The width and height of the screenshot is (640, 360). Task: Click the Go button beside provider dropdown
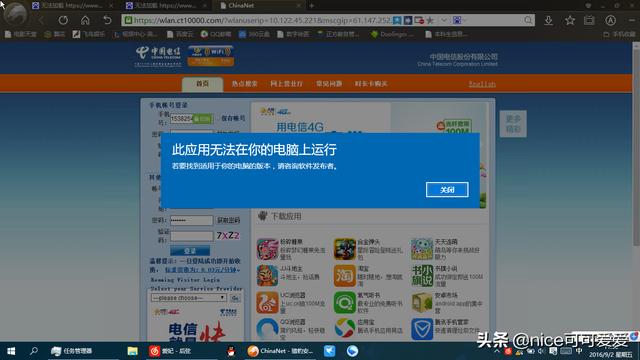(x=235, y=298)
